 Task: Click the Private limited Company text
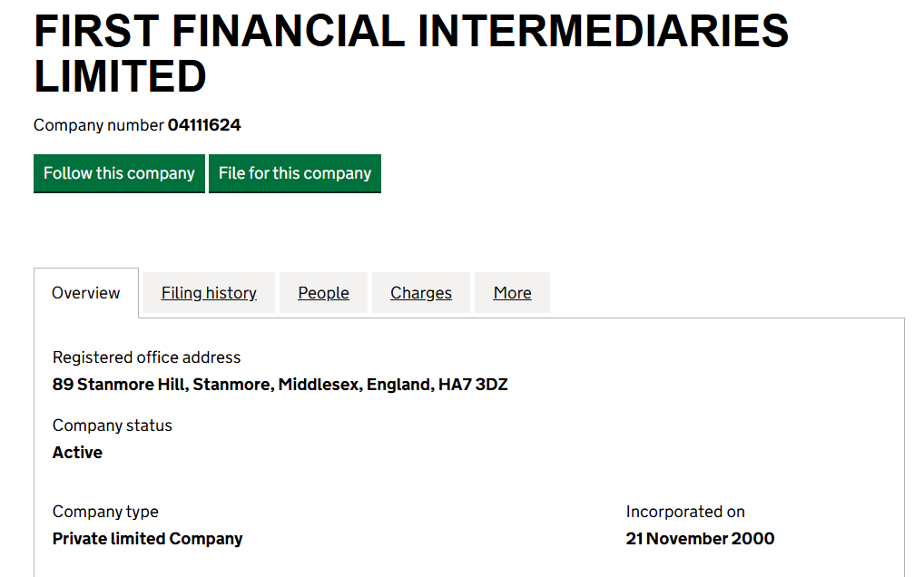click(x=148, y=539)
